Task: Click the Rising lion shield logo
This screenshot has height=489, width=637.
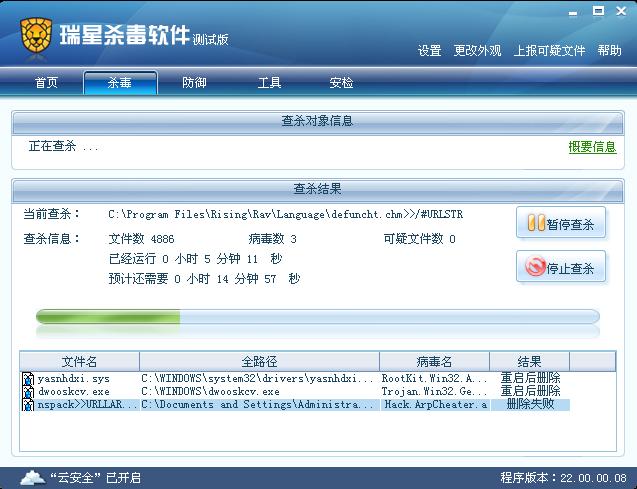Action: 36,35
